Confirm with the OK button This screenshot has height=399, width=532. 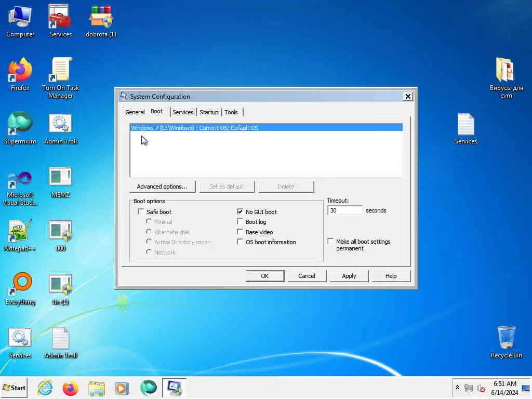pos(264,276)
